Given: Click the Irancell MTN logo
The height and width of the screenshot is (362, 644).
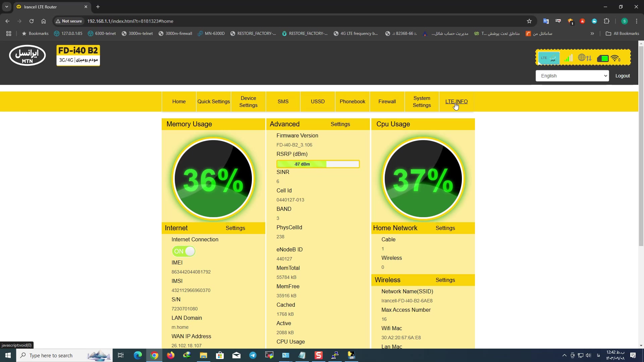Looking at the screenshot, I should [x=28, y=56].
